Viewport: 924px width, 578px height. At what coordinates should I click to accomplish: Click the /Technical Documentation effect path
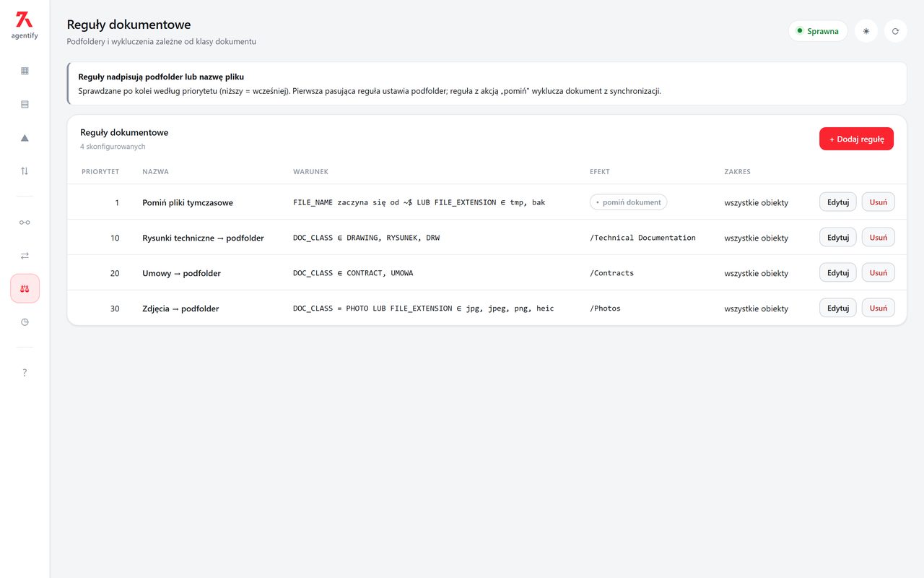tap(643, 238)
